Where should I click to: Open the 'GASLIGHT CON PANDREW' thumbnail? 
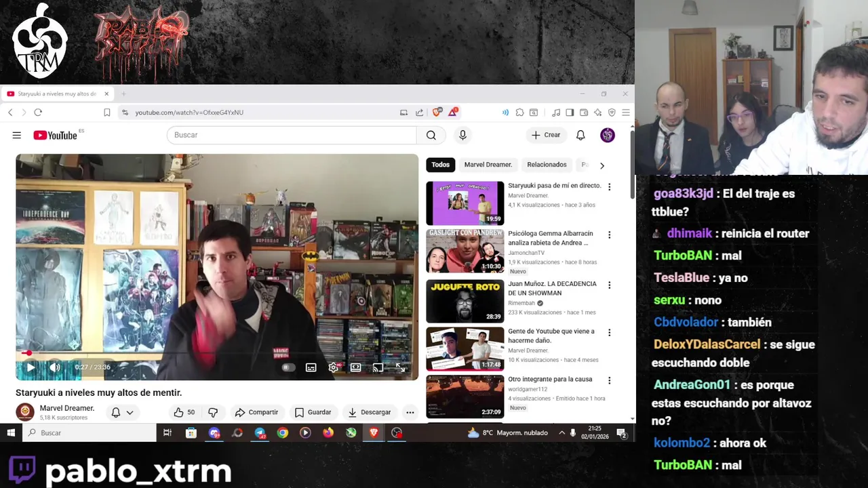pyautogui.click(x=465, y=251)
